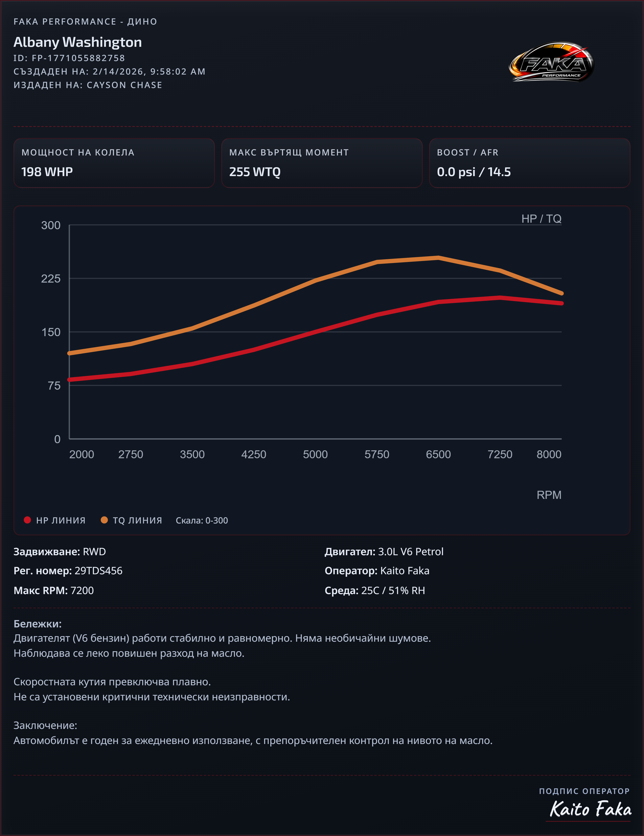Click the Скала: 0-300 scale text
This screenshot has width=644, height=836.
pyautogui.click(x=202, y=520)
